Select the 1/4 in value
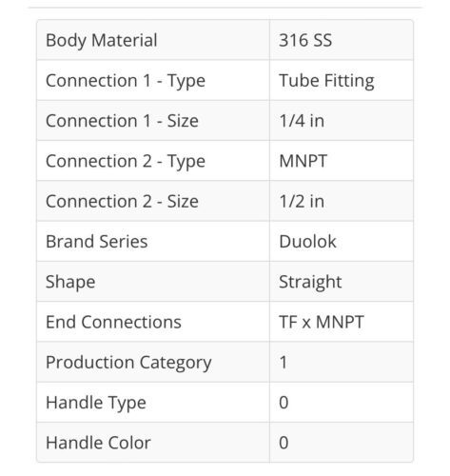Image resolution: width=450 pixels, height=476 pixels. [302, 121]
